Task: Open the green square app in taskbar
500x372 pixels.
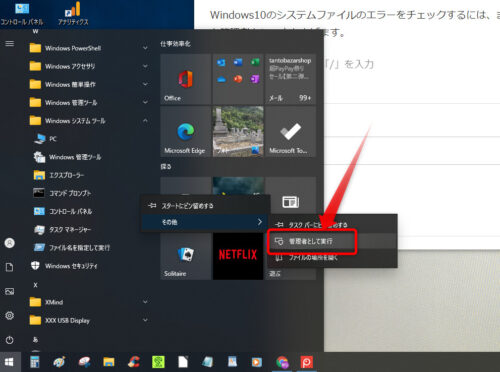Action: point(158,362)
